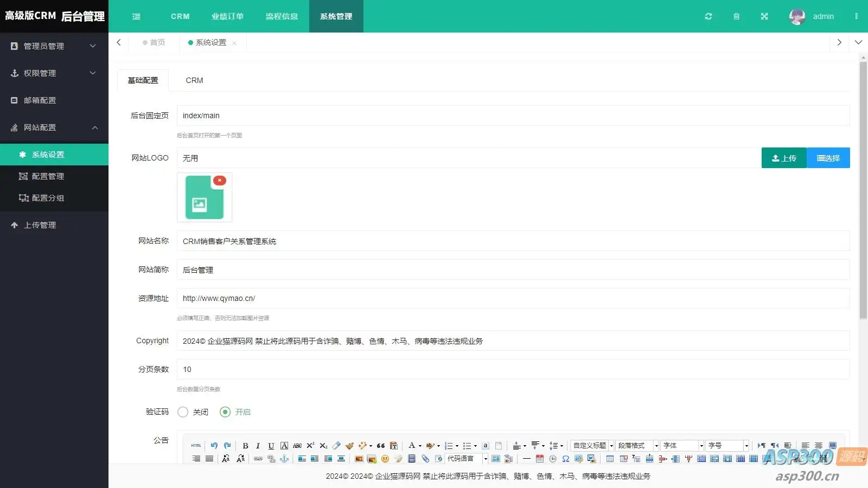Click redo in the editor toolbar
The image size is (868, 488).
(x=227, y=445)
